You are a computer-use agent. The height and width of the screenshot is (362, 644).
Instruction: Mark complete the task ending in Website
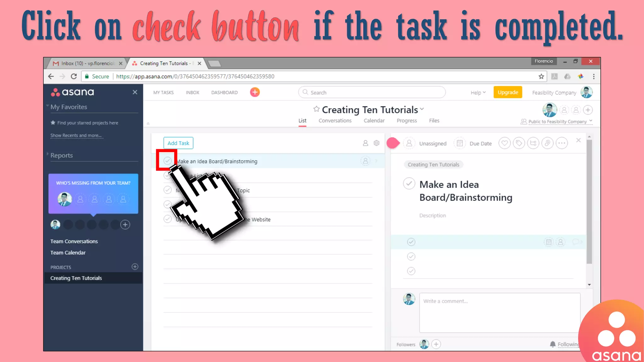[x=168, y=219]
